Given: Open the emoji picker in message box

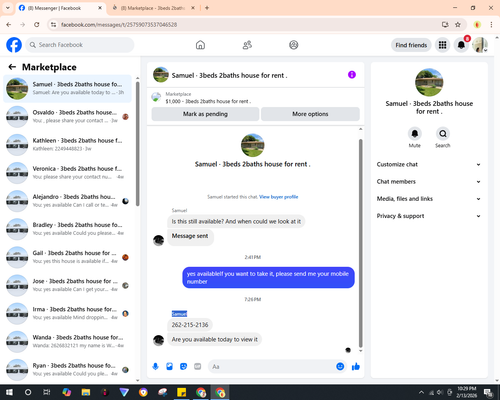Looking at the screenshot, I should tap(340, 367).
